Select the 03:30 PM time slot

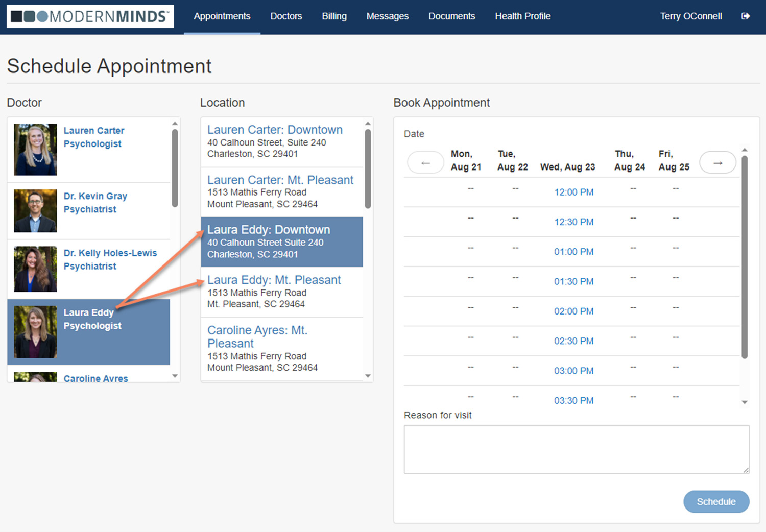(574, 400)
